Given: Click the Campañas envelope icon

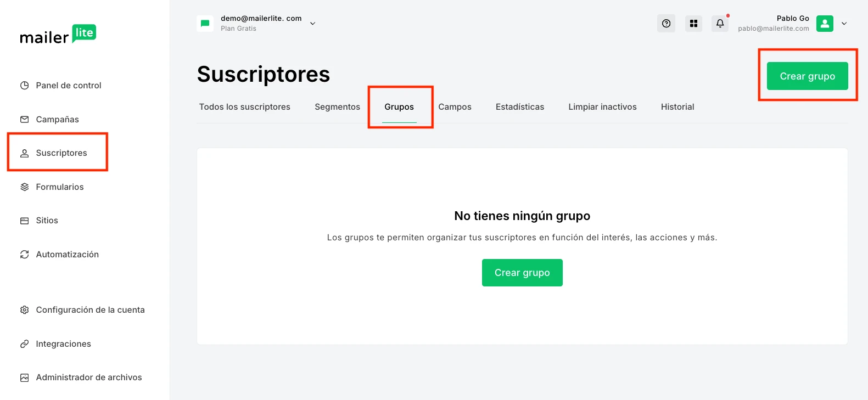Looking at the screenshot, I should coord(25,120).
